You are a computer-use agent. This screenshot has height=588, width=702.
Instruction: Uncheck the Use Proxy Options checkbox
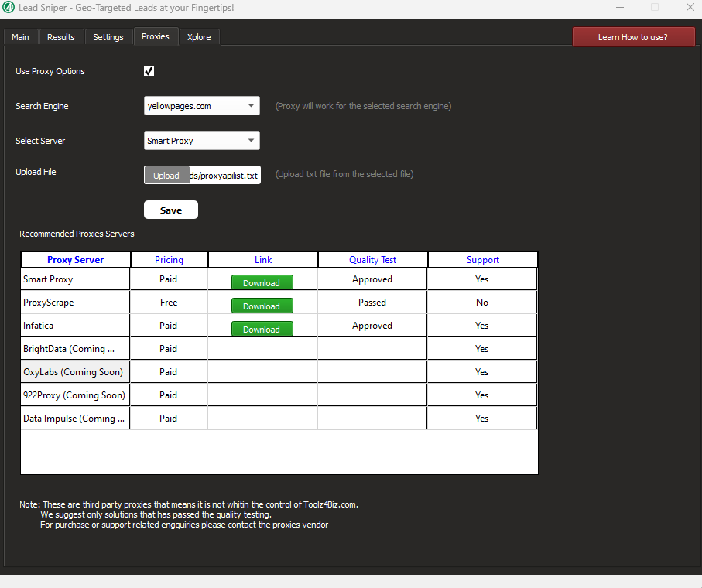[x=149, y=70]
